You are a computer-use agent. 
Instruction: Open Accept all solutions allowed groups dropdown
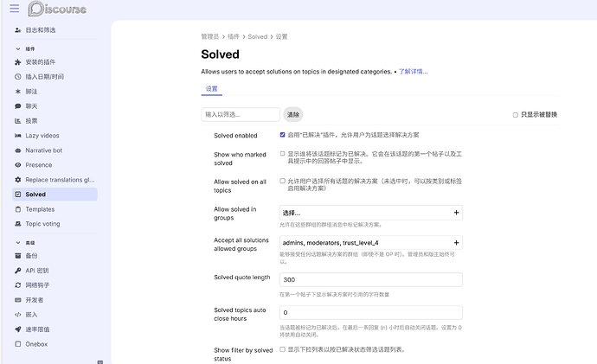click(371, 243)
